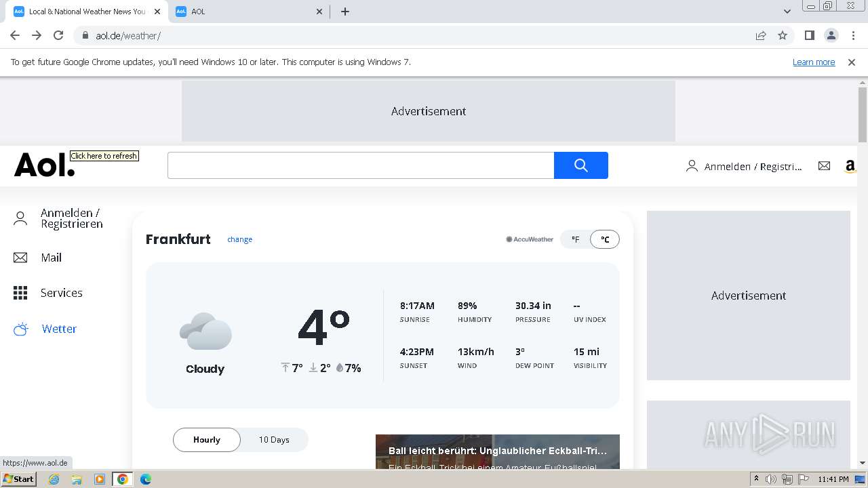
Task: Open Wetter from the left sidebar
Action: click(x=59, y=329)
